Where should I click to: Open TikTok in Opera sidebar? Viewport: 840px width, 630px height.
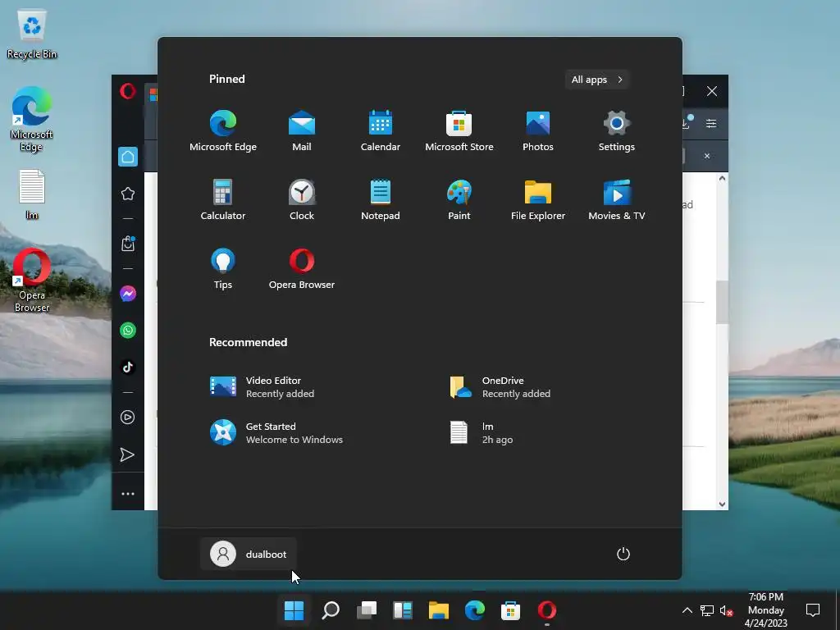tap(127, 367)
